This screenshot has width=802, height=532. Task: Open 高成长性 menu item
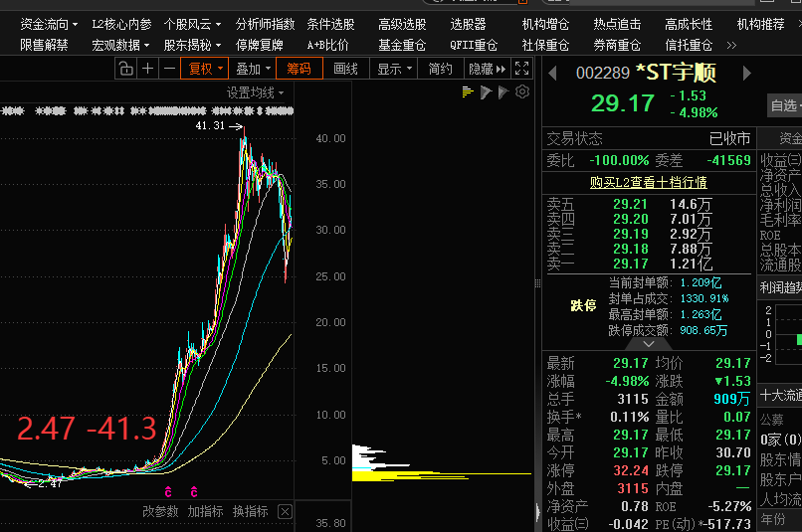tap(689, 24)
